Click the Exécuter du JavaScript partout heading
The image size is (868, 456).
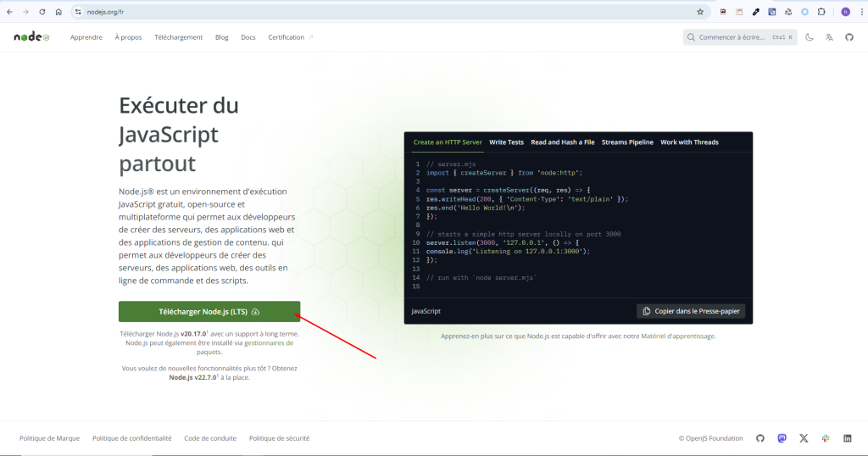179,135
